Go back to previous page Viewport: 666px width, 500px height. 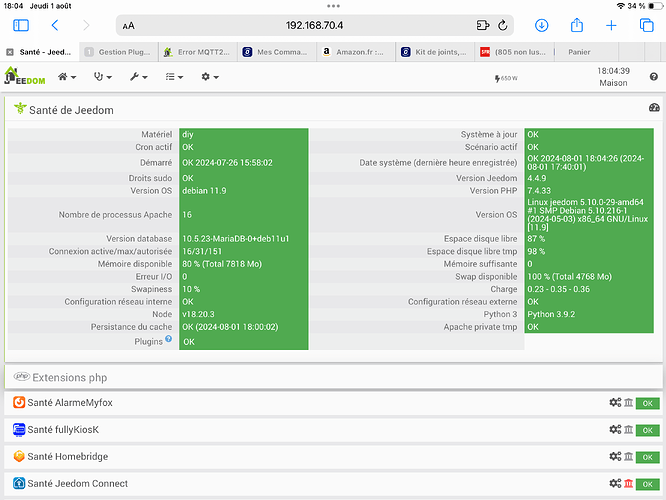pos(55,25)
